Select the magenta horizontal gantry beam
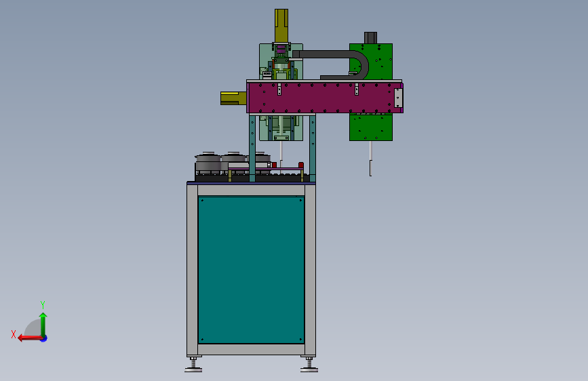Image resolution: width=588 pixels, height=381 pixels. click(x=323, y=98)
